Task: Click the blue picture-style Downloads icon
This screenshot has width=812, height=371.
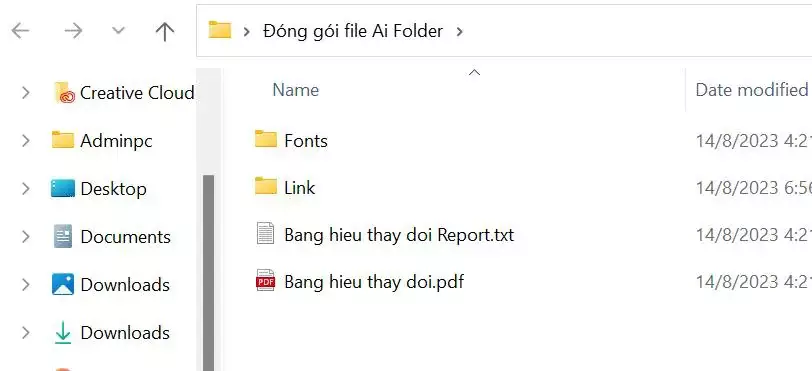Action: point(63,284)
